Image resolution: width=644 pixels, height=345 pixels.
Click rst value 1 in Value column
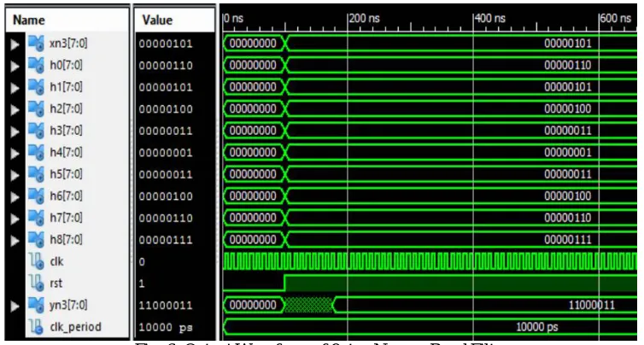[x=142, y=284]
